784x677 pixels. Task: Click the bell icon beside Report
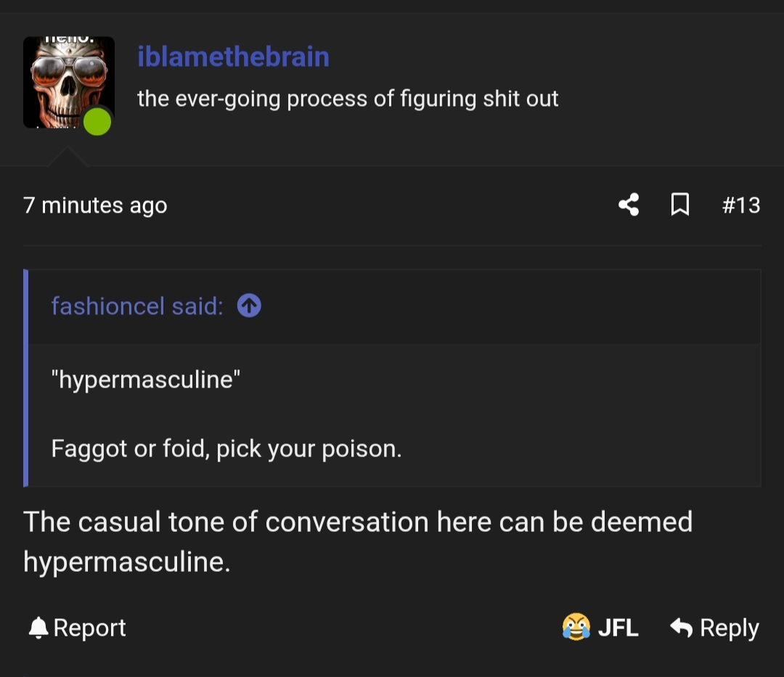37,628
